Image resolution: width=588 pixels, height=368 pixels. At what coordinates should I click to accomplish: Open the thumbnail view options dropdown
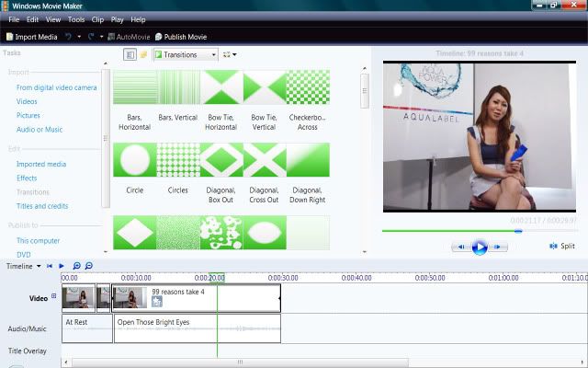coord(230,55)
